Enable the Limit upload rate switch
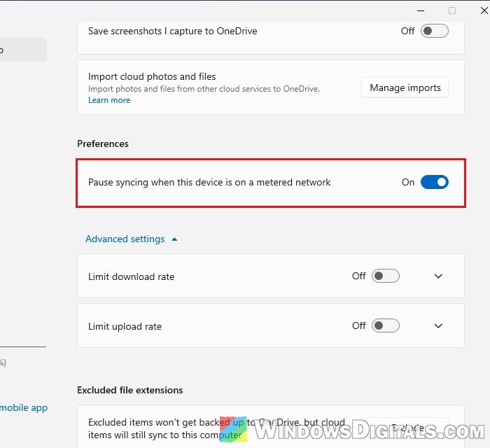490x448 pixels. pyautogui.click(x=385, y=325)
